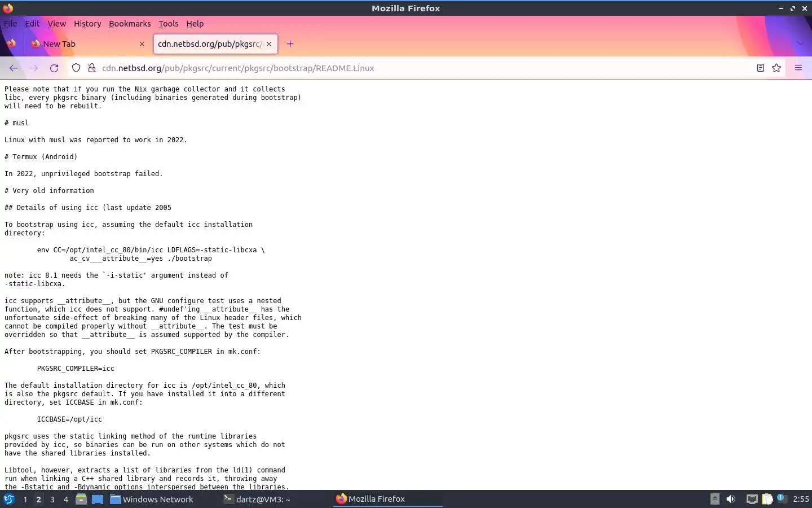Click the '# musl' heading text

(16, 123)
